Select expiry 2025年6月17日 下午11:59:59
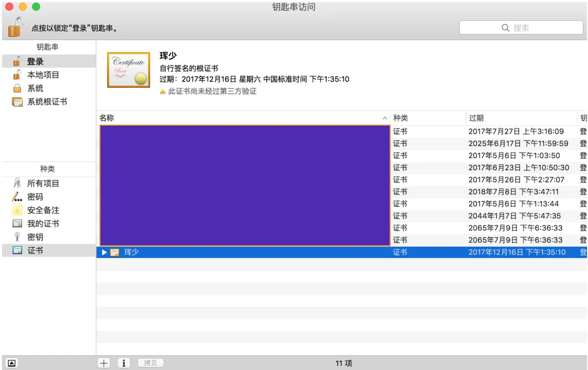588x370 pixels. click(518, 144)
